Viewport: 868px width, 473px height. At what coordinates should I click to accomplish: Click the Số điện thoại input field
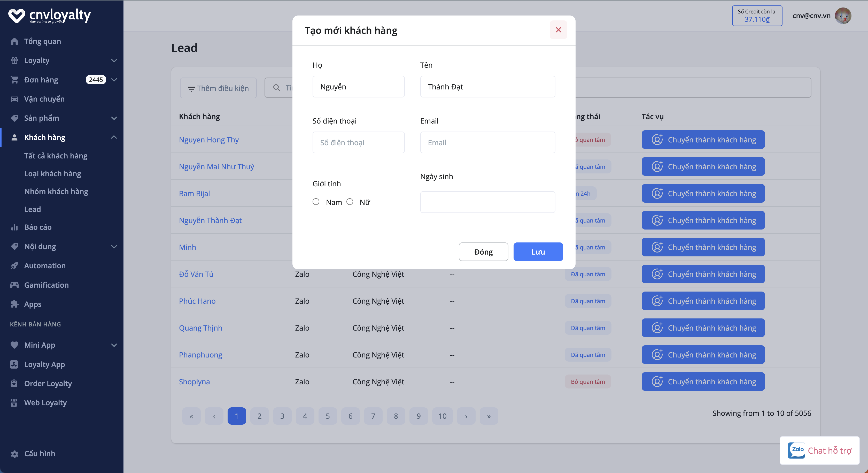click(358, 143)
